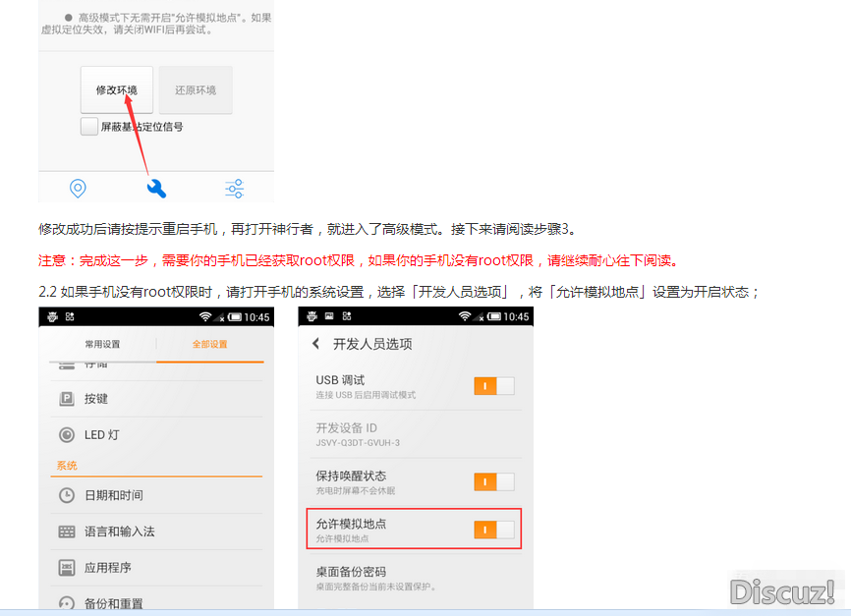The image size is (851, 616).
Task: Check the 屏蔽基站定位信号 checkbox
Action: click(x=89, y=127)
